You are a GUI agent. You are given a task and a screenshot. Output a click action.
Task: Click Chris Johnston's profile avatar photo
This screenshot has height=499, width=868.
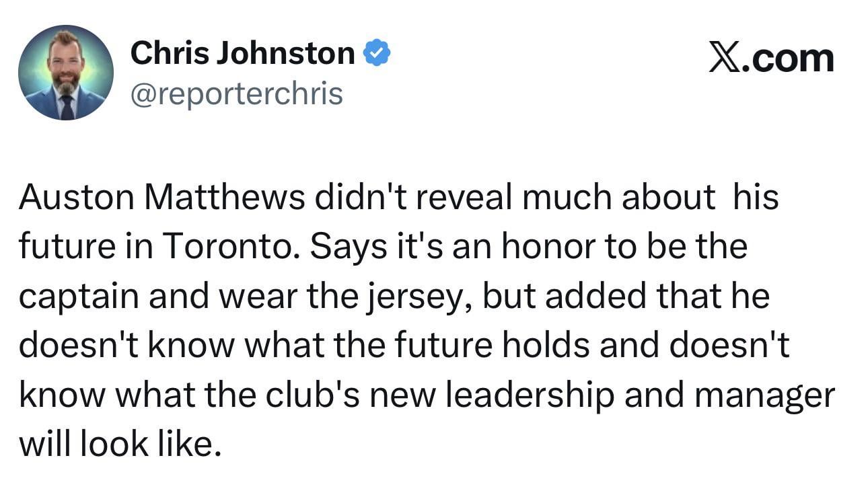(66, 73)
